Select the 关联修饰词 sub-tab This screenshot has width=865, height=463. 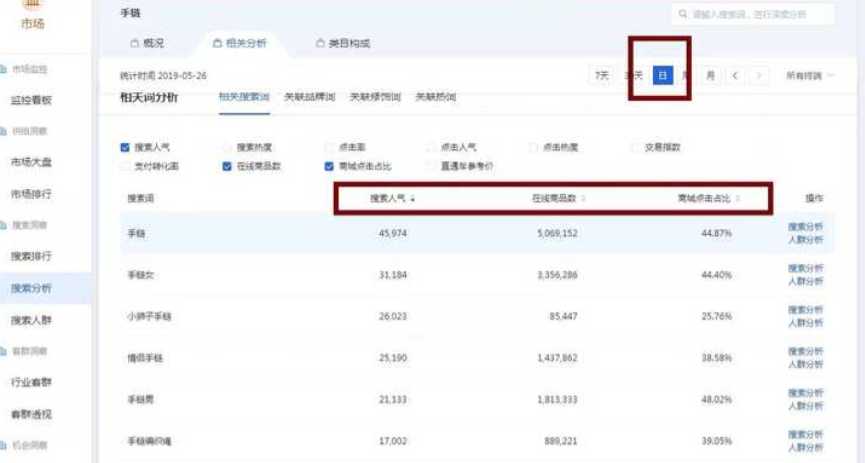(375, 97)
